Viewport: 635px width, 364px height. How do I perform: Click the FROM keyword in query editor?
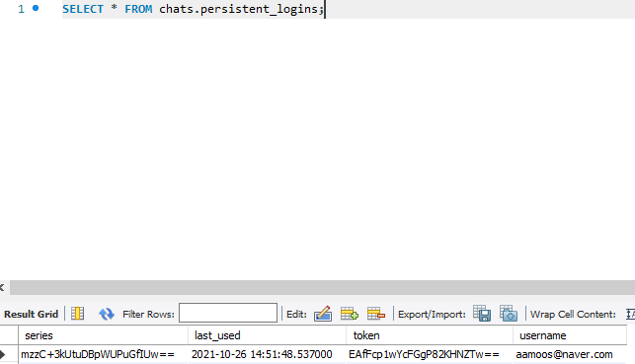[x=138, y=9]
